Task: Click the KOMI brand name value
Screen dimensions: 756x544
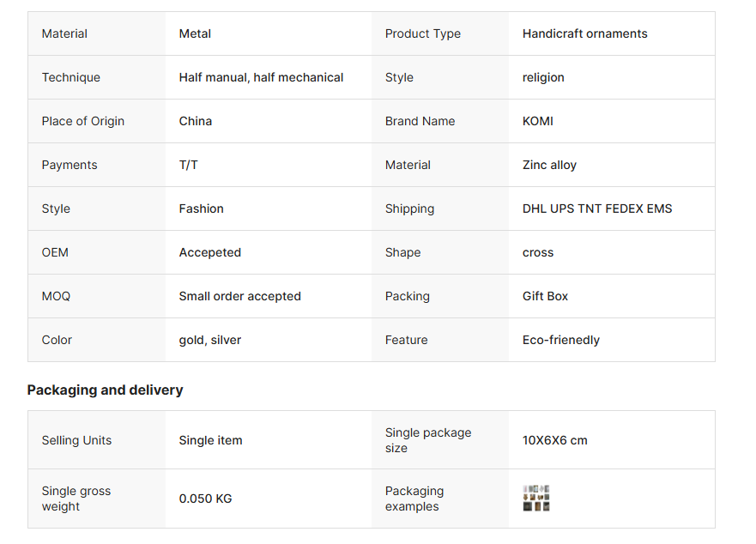Action: 537,122
